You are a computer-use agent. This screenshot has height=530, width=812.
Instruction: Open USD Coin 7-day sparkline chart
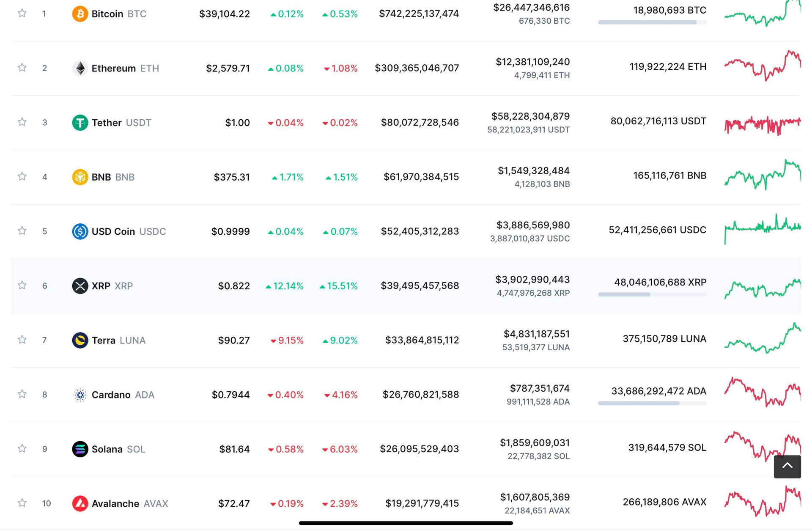click(x=763, y=229)
